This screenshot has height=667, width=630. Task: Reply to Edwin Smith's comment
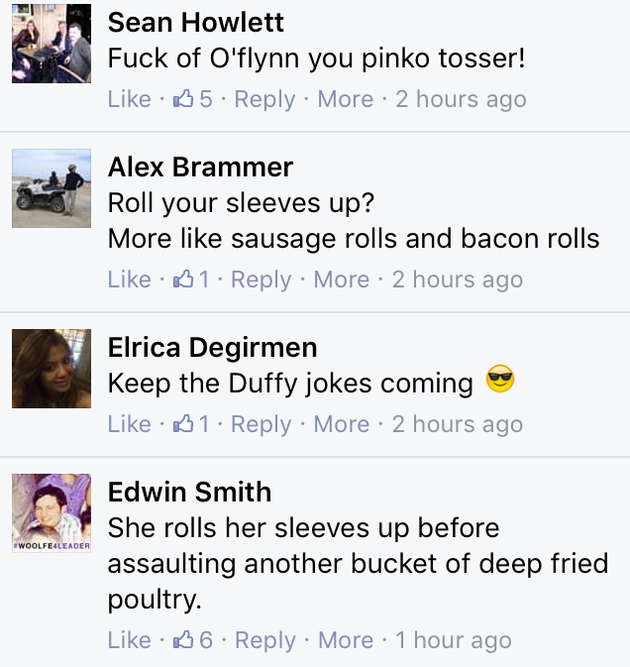(265, 640)
